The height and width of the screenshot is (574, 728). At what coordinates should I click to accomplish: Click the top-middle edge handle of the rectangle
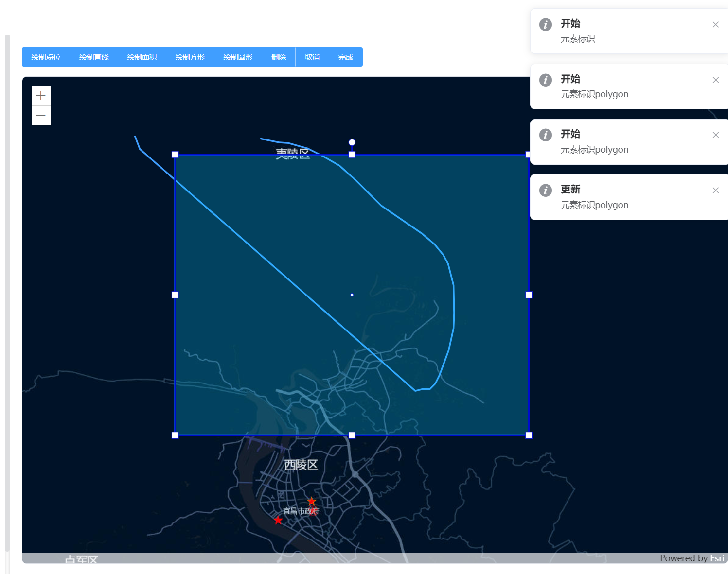coord(352,155)
